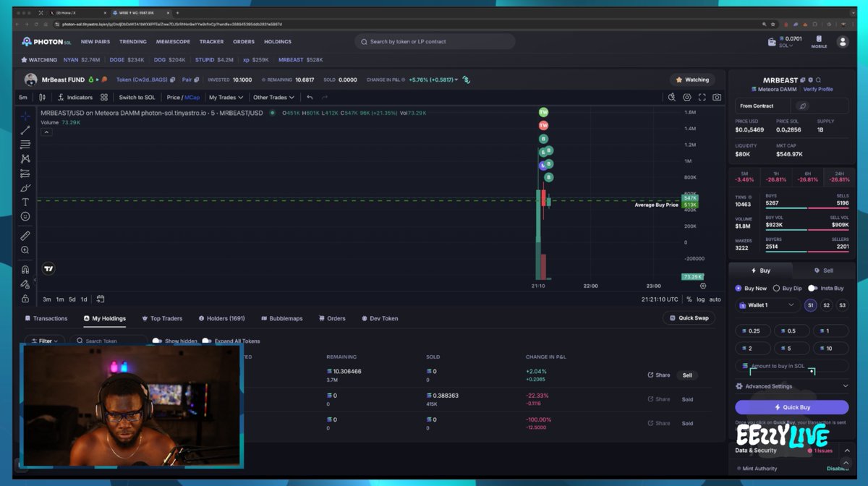The width and height of the screenshot is (868, 486).
Task: Toggle the Watching star button
Action: click(x=693, y=80)
